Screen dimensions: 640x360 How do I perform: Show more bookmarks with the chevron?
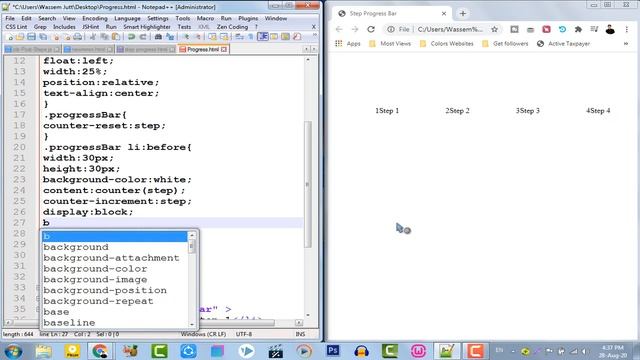[x=626, y=44]
